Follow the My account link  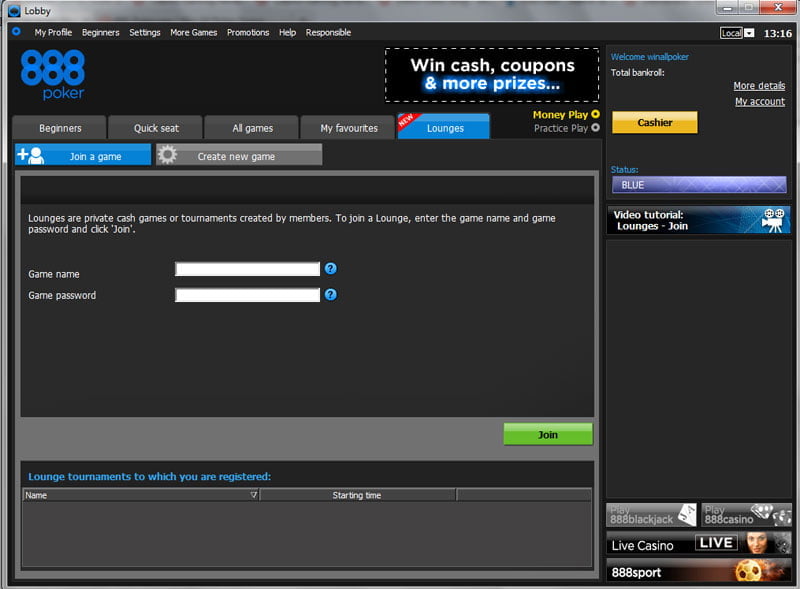tap(760, 102)
